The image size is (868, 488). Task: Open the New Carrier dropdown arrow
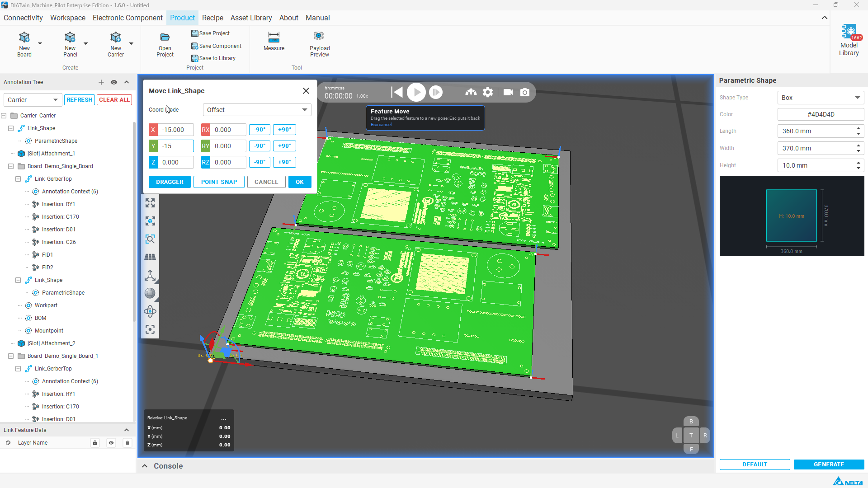click(x=131, y=43)
